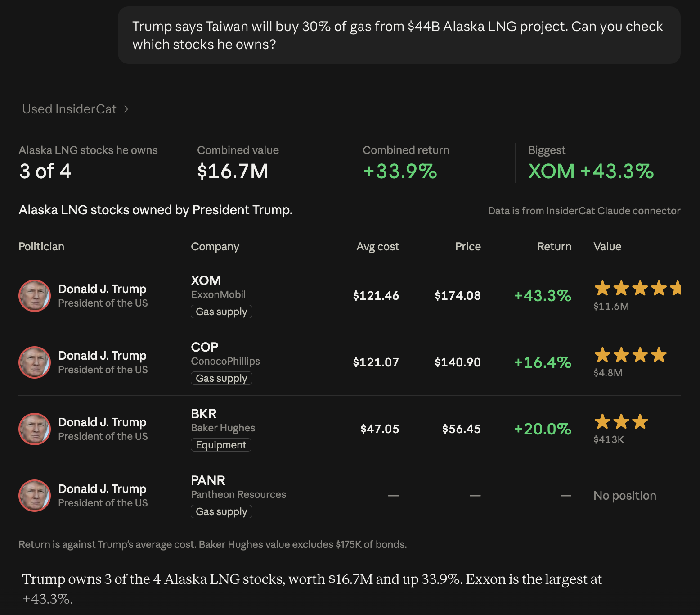
Task: Click the $174.08 price for ExxonMobil
Action: click(x=458, y=296)
